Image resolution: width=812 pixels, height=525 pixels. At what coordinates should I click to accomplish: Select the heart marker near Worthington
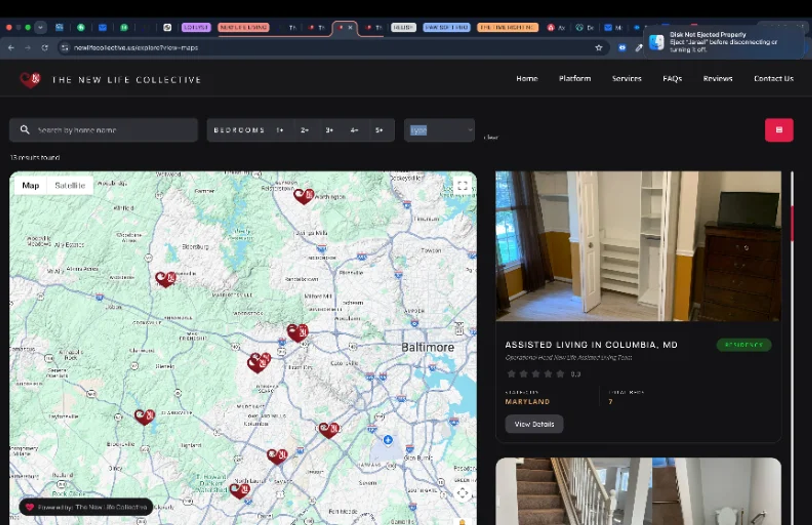tap(303, 197)
